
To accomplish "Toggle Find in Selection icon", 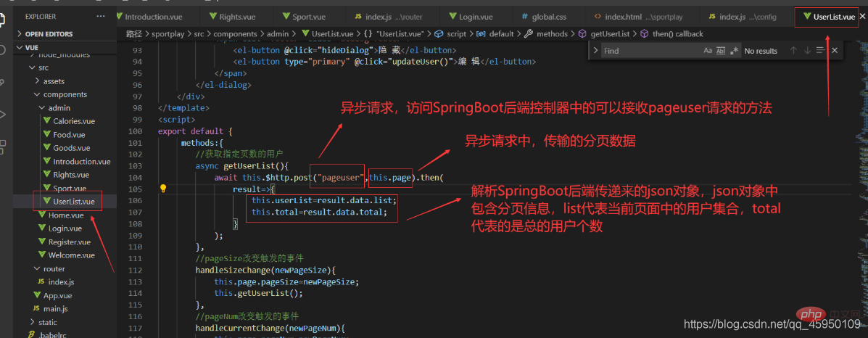I will coord(820,51).
